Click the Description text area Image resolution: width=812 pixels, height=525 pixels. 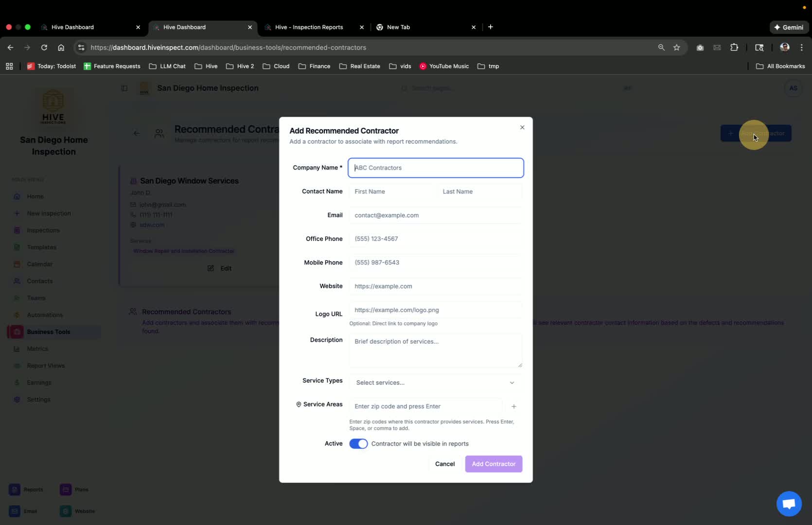[436, 350]
